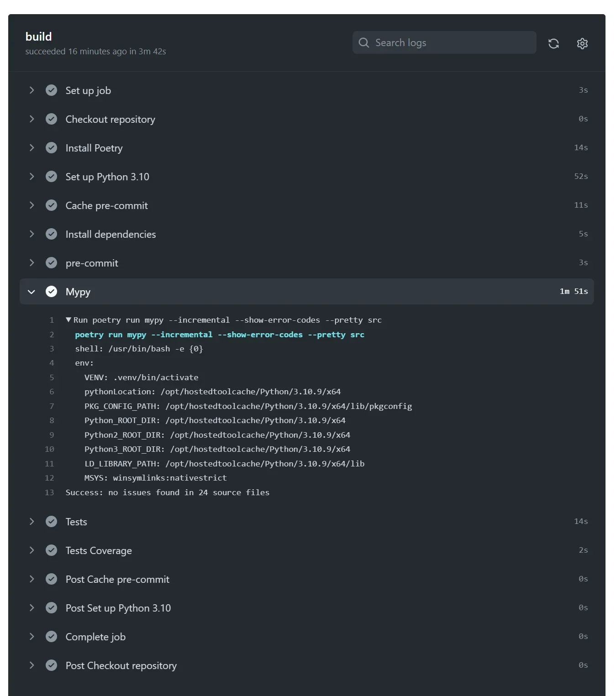Click the success check icon for Post Checkout repository
This screenshot has width=616, height=696.
click(52, 665)
